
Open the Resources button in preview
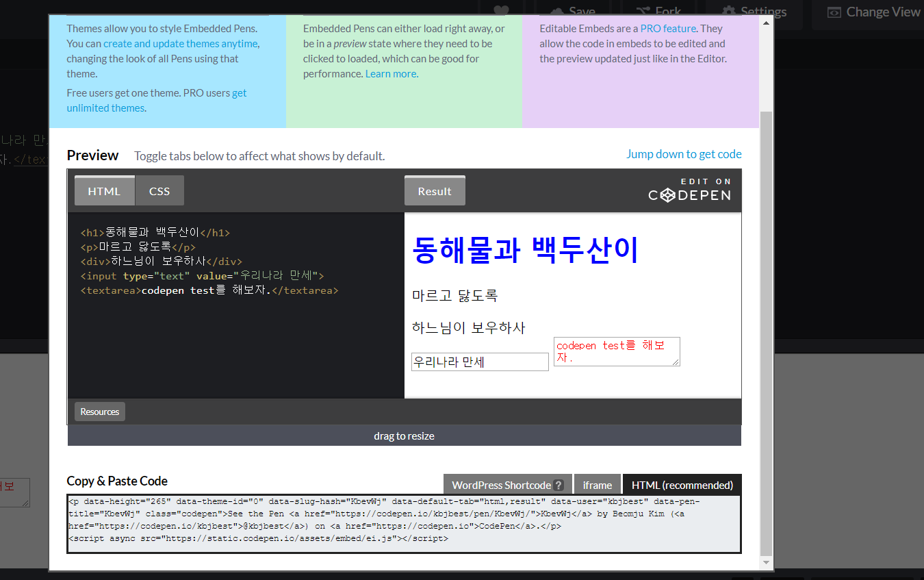pyautogui.click(x=100, y=412)
